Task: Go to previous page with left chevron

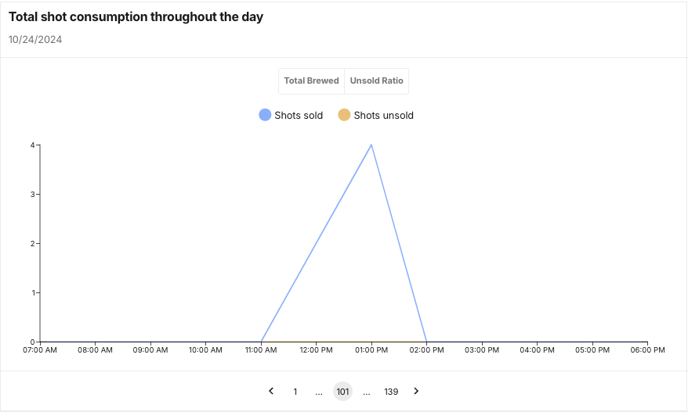Action: point(271,391)
